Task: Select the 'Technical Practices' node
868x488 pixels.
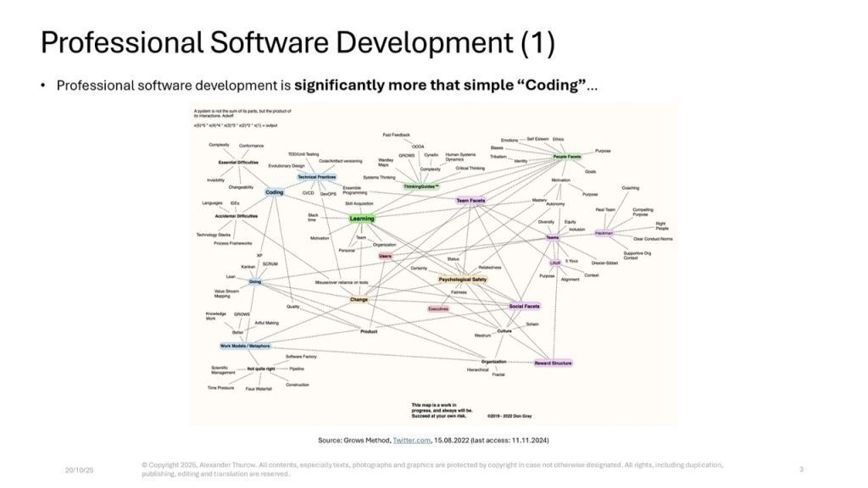Action: pyautogui.click(x=316, y=177)
